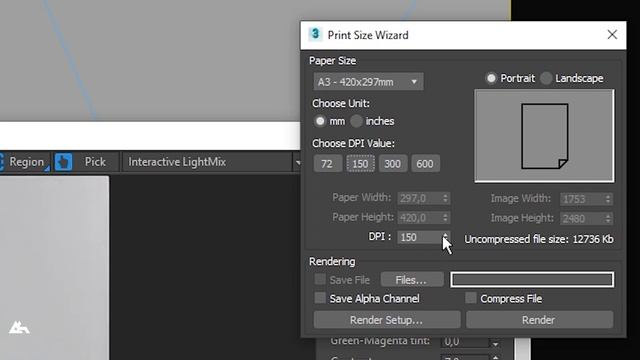Click the DPI spinner arrows

coord(446,237)
